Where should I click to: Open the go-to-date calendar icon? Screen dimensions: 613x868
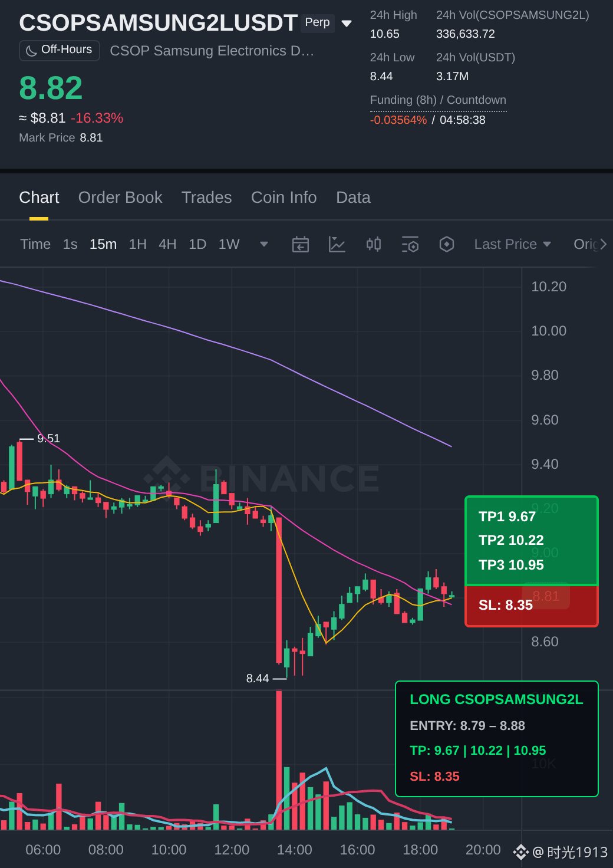pyautogui.click(x=301, y=244)
